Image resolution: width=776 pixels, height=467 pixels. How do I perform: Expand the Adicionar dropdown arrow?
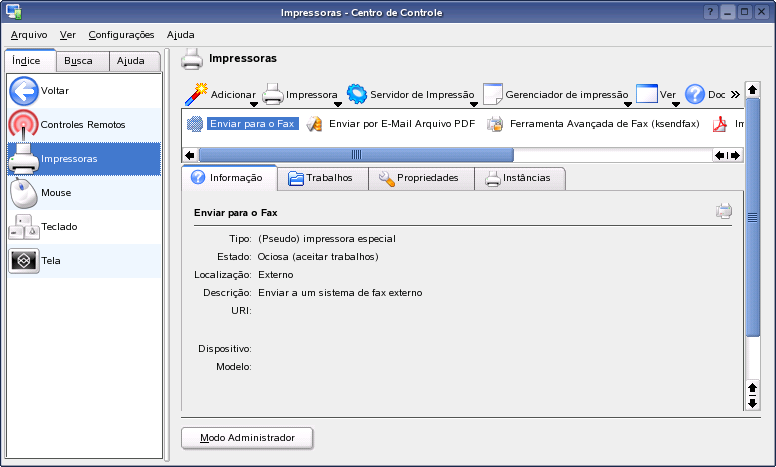254,104
